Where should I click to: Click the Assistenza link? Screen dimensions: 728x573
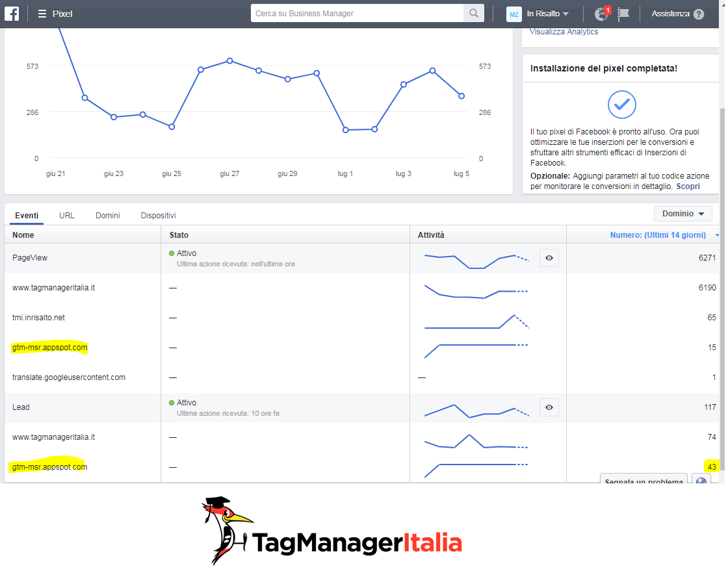tap(670, 14)
